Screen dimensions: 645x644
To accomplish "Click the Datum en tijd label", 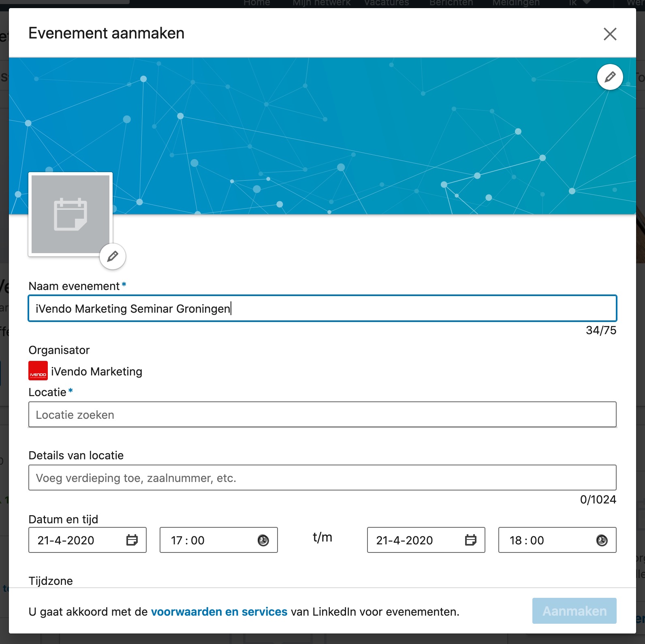I will click(63, 519).
